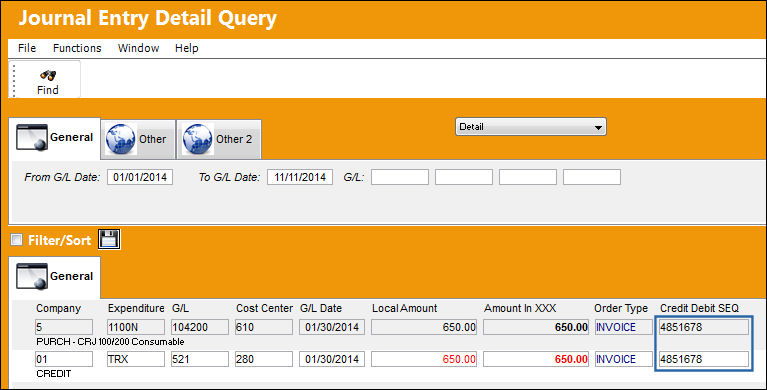Click the Expenditure column header
Viewport: 767px width, 390px height.
tap(136, 308)
